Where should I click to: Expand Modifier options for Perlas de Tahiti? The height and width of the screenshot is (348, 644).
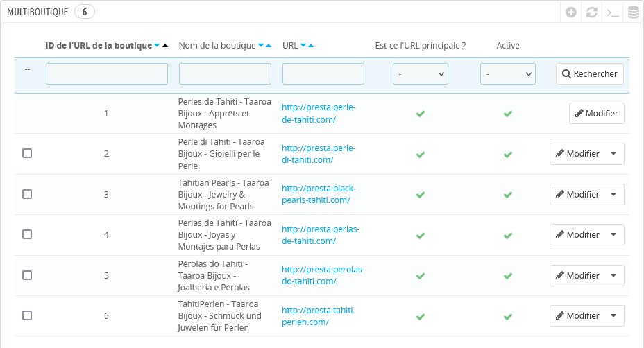point(613,235)
